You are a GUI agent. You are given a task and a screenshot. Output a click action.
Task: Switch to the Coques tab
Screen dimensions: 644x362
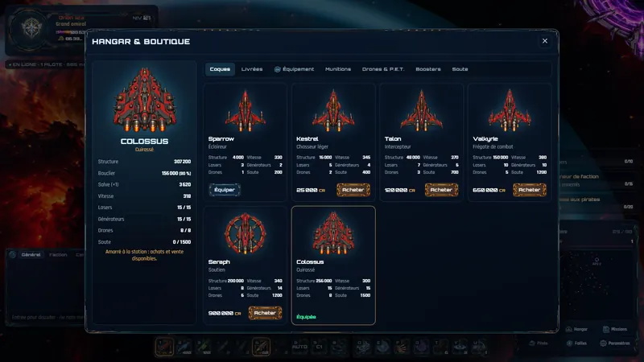click(x=220, y=69)
